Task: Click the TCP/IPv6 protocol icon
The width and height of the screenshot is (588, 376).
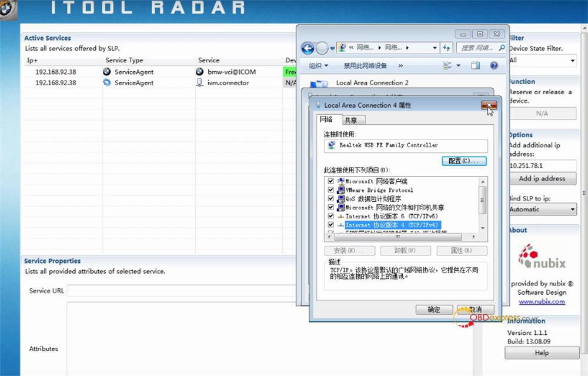Action: pyautogui.click(x=340, y=216)
